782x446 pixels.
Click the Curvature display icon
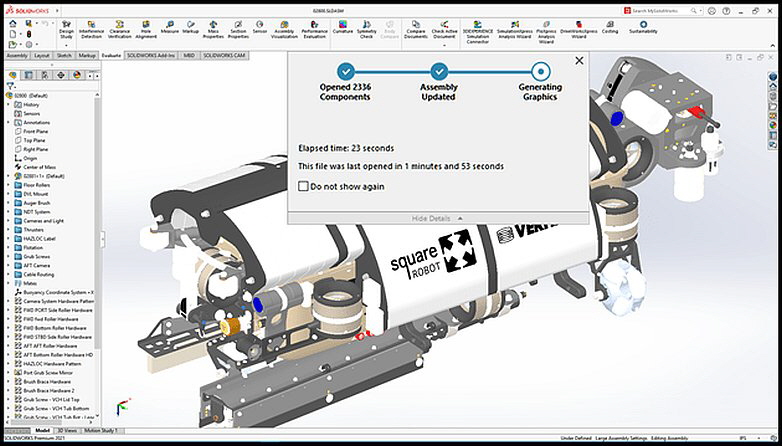(x=343, y=27)
